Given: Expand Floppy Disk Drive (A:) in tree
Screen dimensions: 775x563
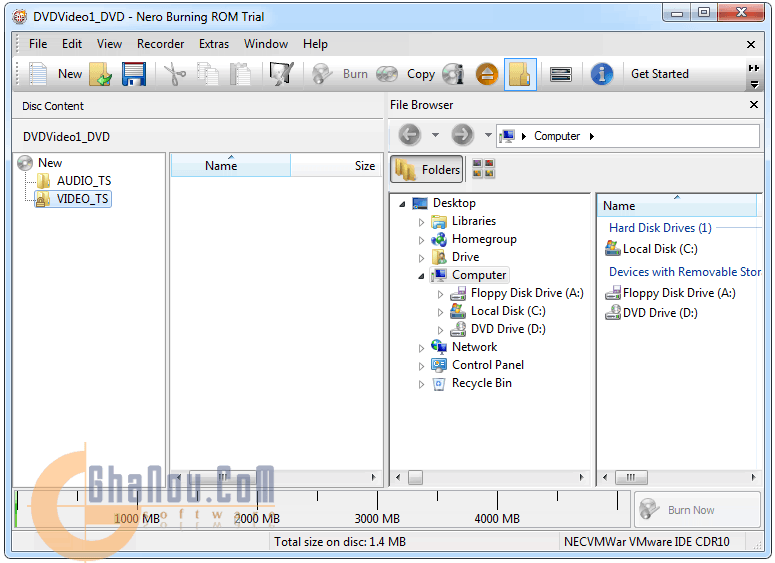Looking at the screenshot, I should point(440,295).
